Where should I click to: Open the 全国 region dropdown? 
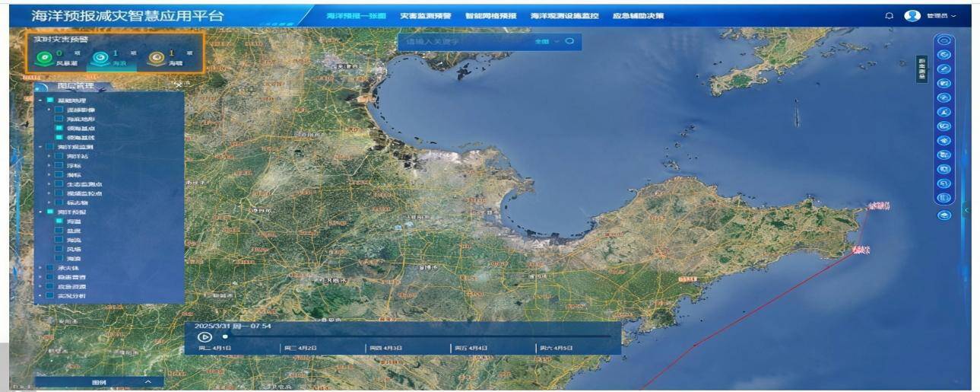click(x=546, y=41)
